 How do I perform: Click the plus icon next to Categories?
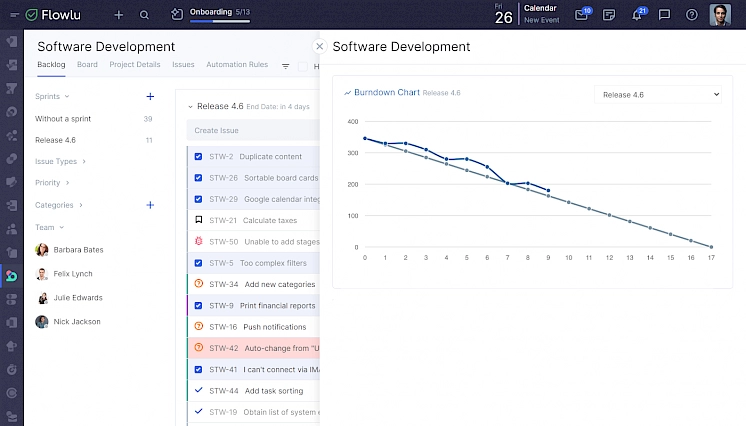coord(150,205)
